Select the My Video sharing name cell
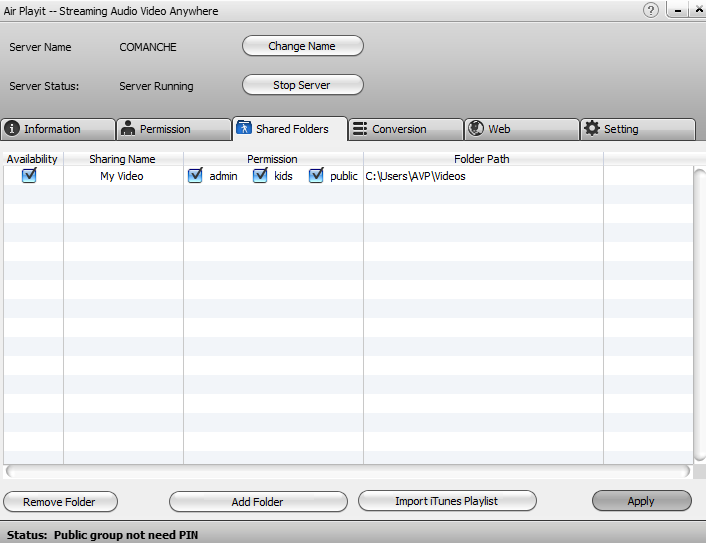The height and width of the screenshot is (543, 706). click(x=122, y=176)
